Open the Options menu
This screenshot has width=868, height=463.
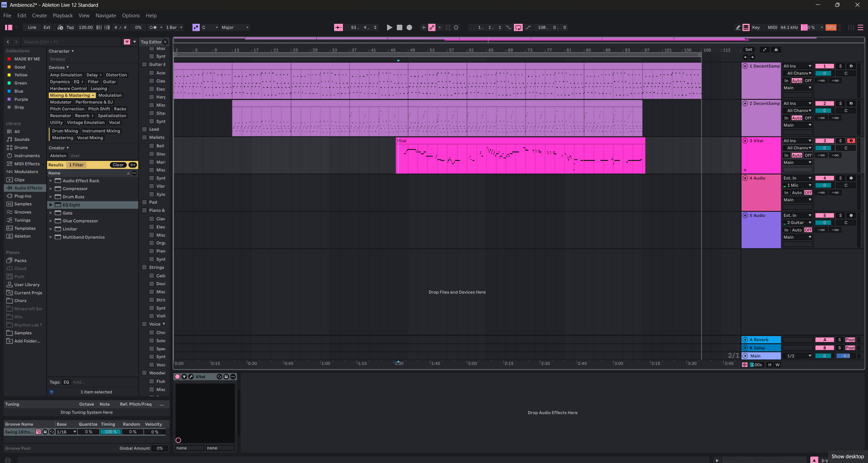coord(131,16)
